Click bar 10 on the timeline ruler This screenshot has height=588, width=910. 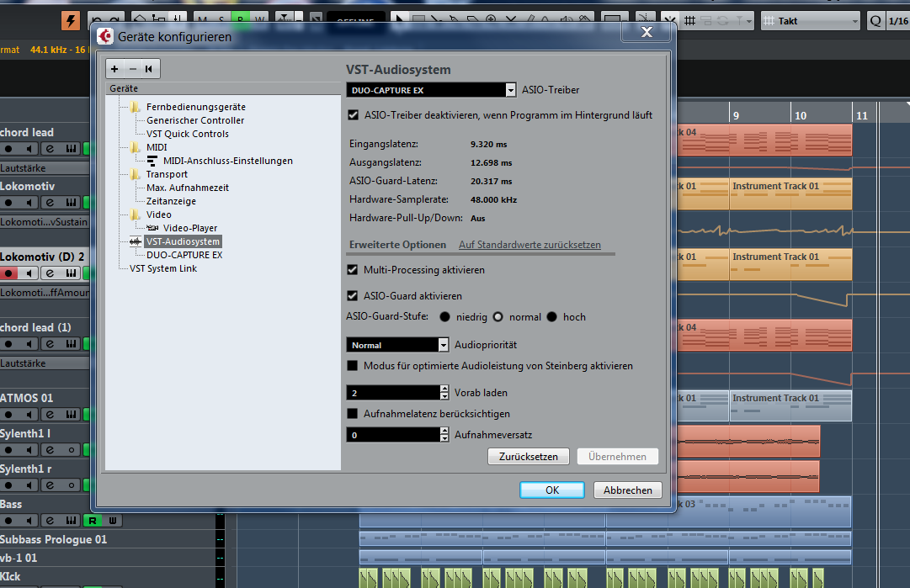pos(801,115)
